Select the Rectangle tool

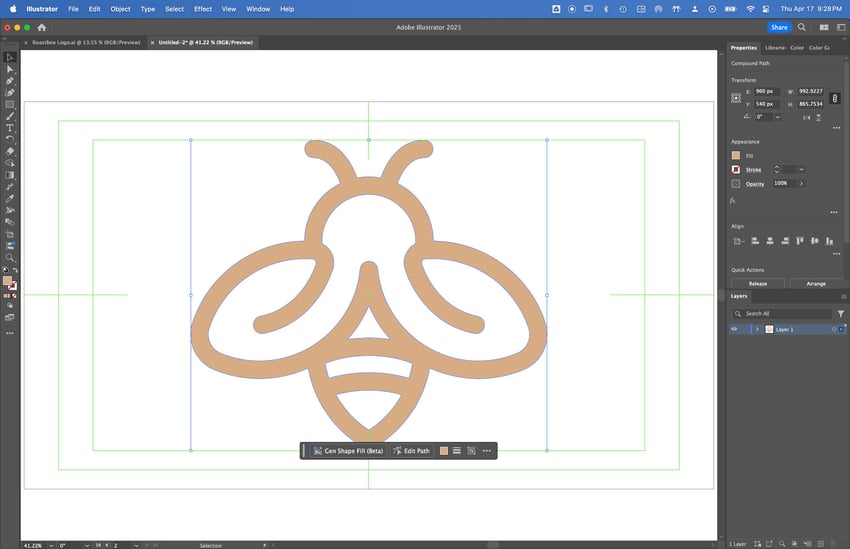point(10,105)
